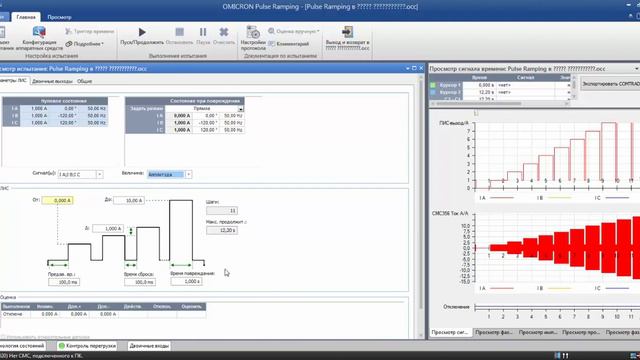Click the exit-and-return (Выход и возврат) icon
The image size is (640, 360).
pos(347,32)
